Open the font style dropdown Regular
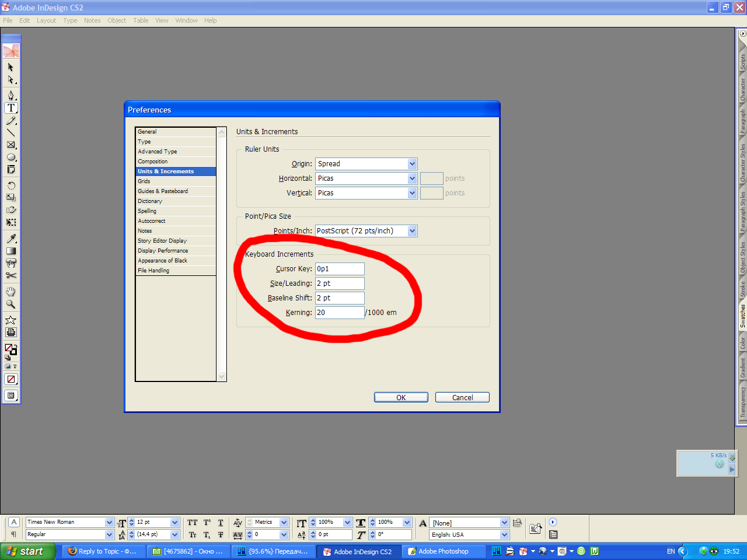 pyautogui.click(x=109, y=535)
